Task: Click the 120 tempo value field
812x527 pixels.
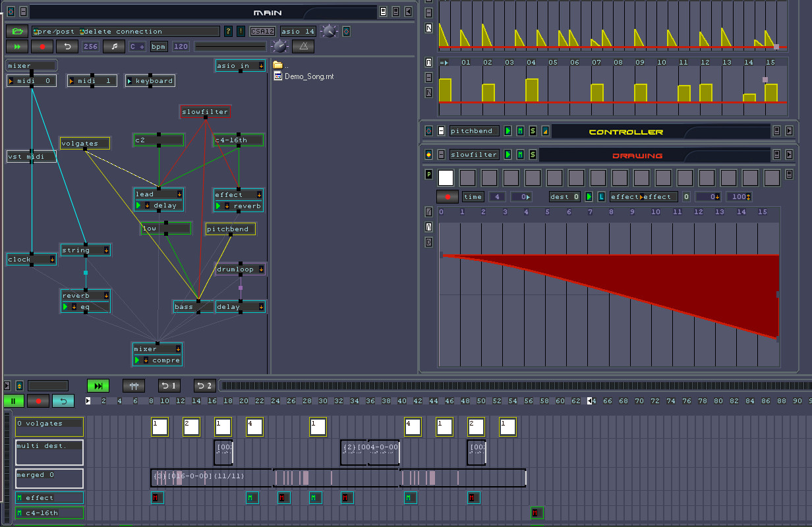Action: (x=181, y=46)
